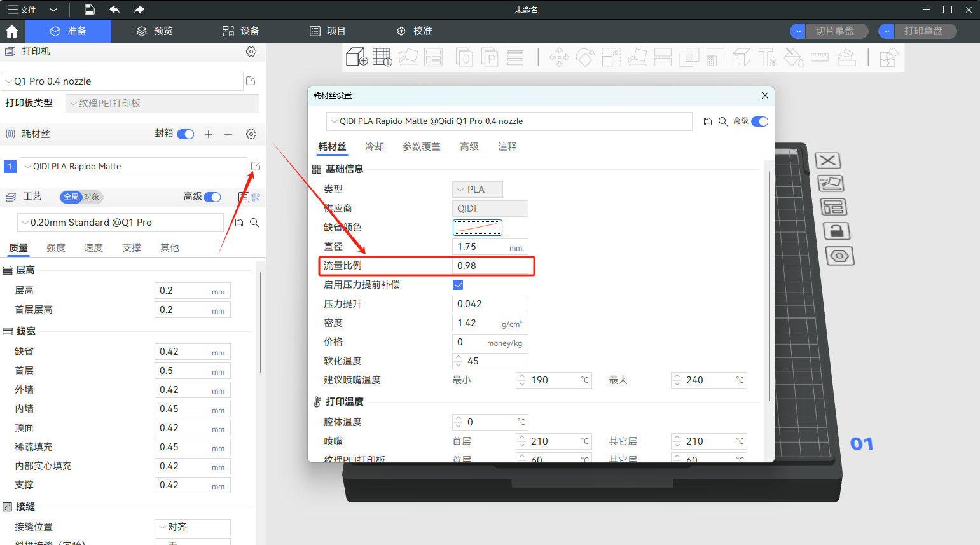Click the save icon in top bar

(x=90, y=10)
